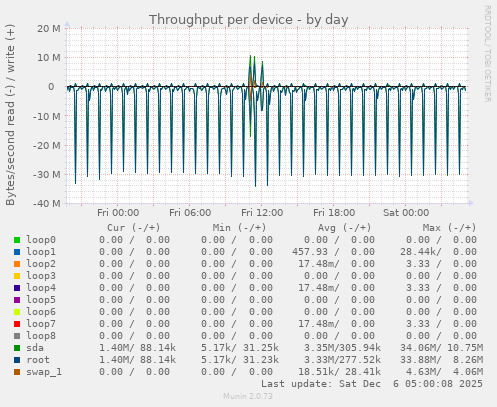Click the 'loop6' legend label
Viewport: 497px width, 407px height.
tap(41, 312)
